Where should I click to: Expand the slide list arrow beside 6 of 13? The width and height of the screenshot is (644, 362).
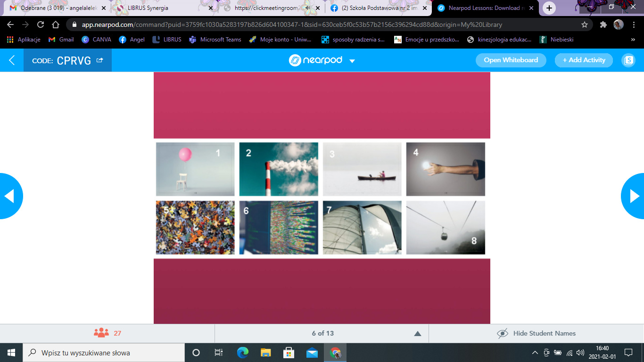click(x=417, y=334)
